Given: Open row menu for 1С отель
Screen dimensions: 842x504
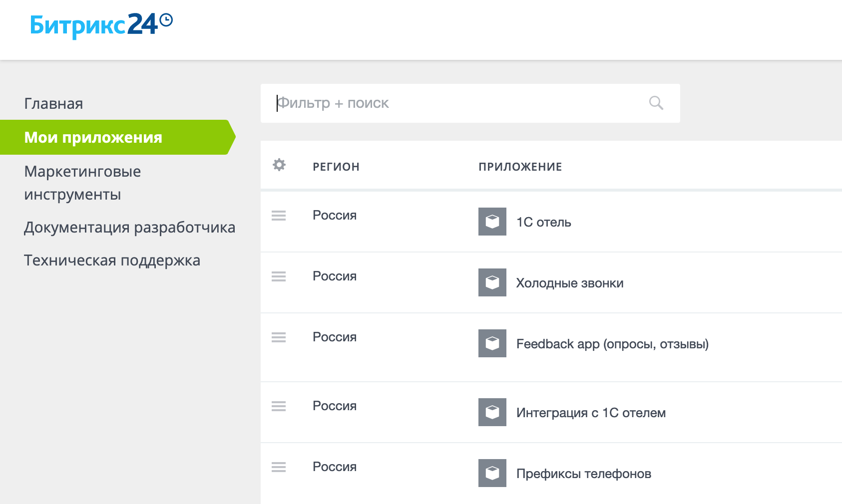Looking at the screenshot, I should coord(279,216).
